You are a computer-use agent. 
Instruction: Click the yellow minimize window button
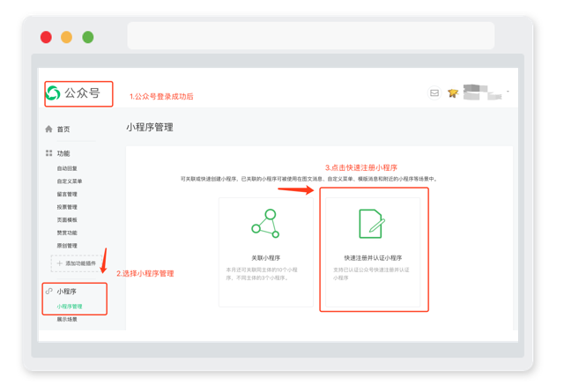[x=67, y=37]
